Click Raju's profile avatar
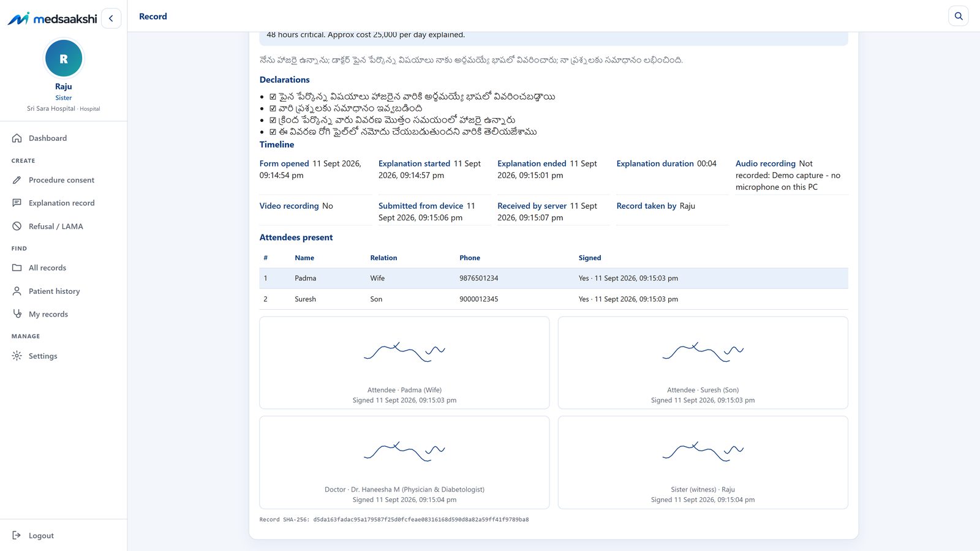 click(64, 59)
